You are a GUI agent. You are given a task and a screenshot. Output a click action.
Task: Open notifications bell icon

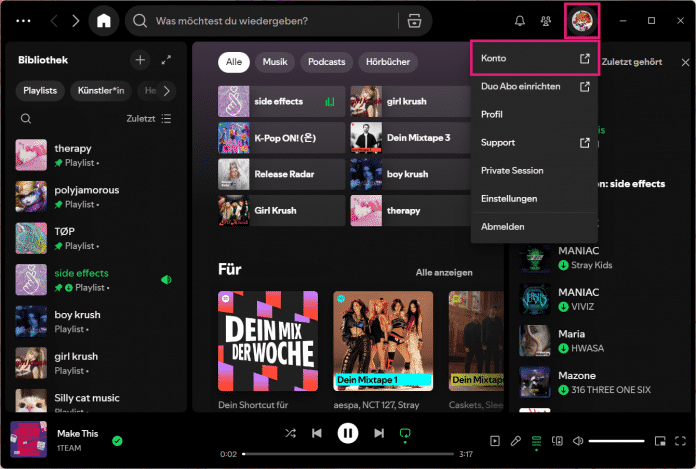point(520,20)
